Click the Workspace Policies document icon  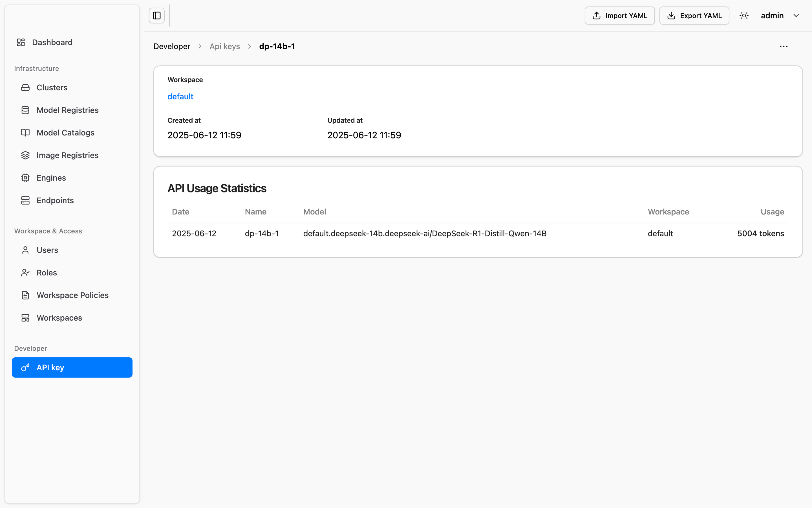(25, 295)
